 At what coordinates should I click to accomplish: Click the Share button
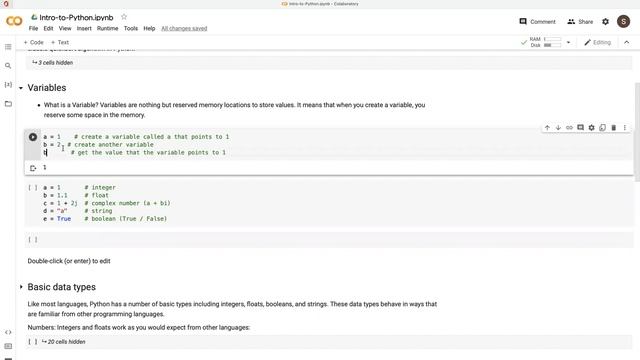580,22
